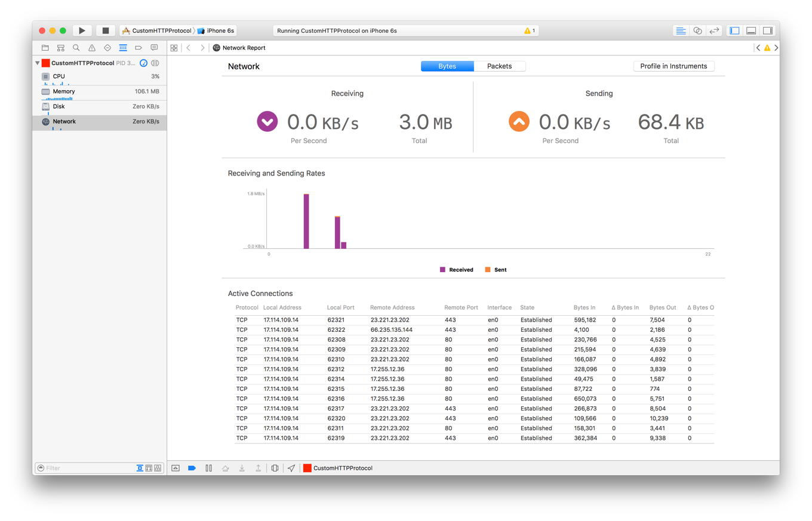Select the Search navigator magnifying glass
Screen dimensions: 812x521
(x=76, y=48)
